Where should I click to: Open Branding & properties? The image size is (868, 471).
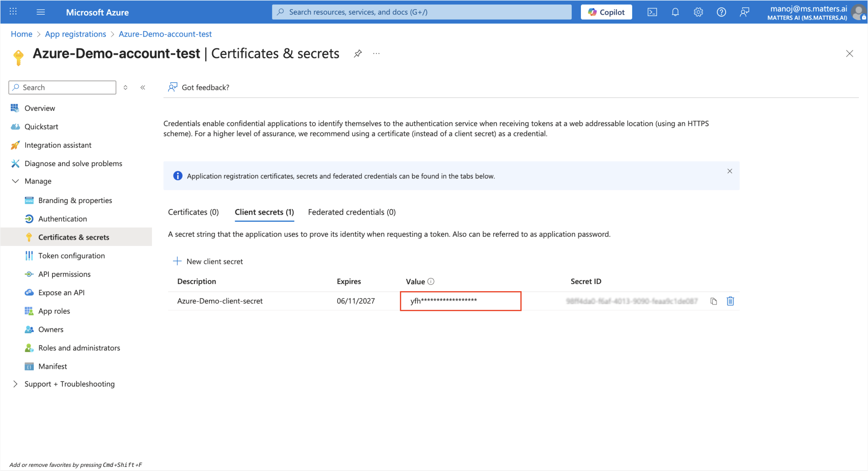[x=75, y=200]
